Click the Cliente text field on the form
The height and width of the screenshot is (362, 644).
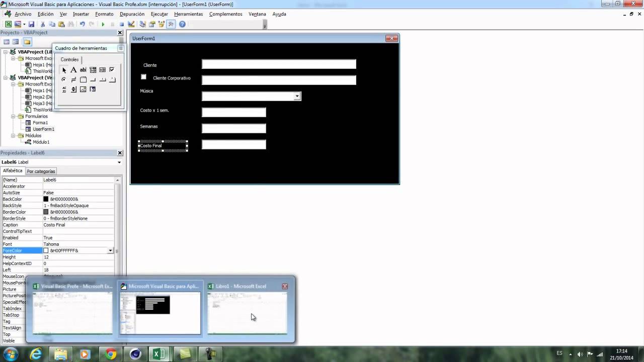[279, 64]
